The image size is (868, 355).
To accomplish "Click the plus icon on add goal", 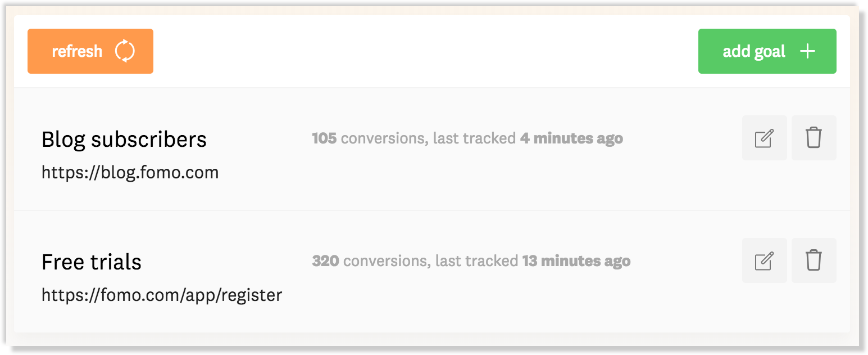I will coord(807,51).
